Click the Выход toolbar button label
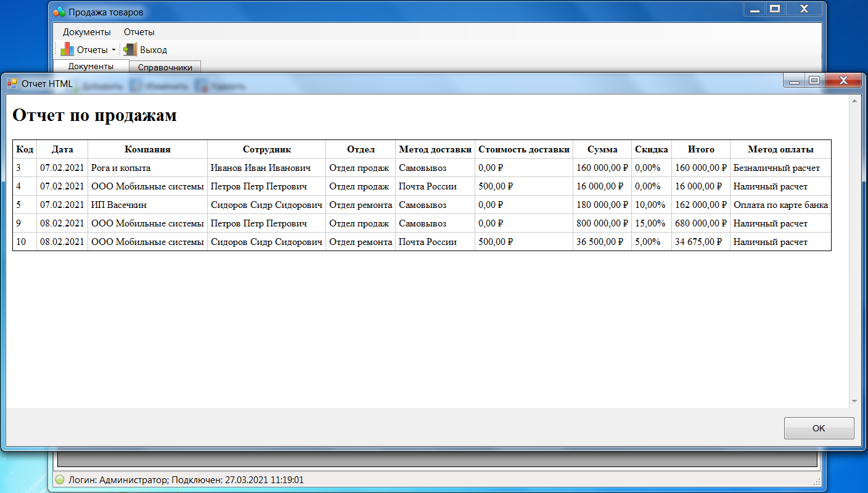Image resolution: width=868 pixels, height=493 pixels. 154,50
